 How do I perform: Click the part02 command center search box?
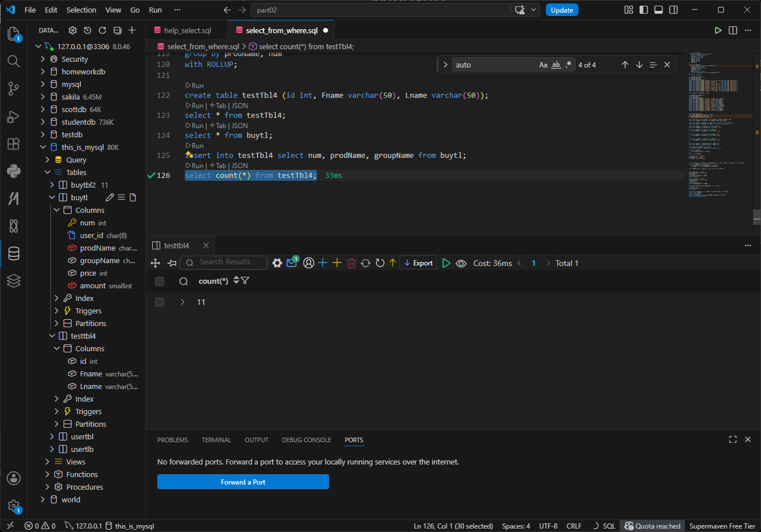(380, 10)
